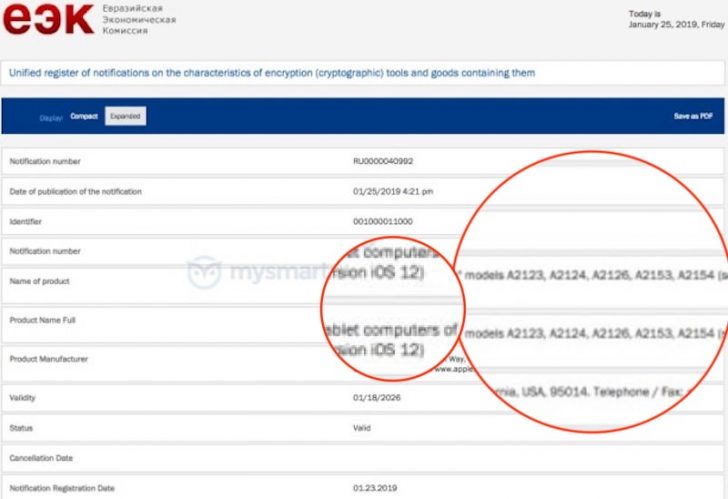Switch to the Expanded display view
The image size is (728, 499).
tap(126, 117)
